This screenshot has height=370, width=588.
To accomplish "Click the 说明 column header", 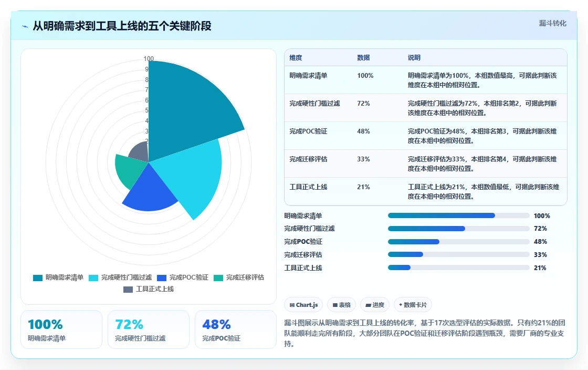I will click(414, 58).
